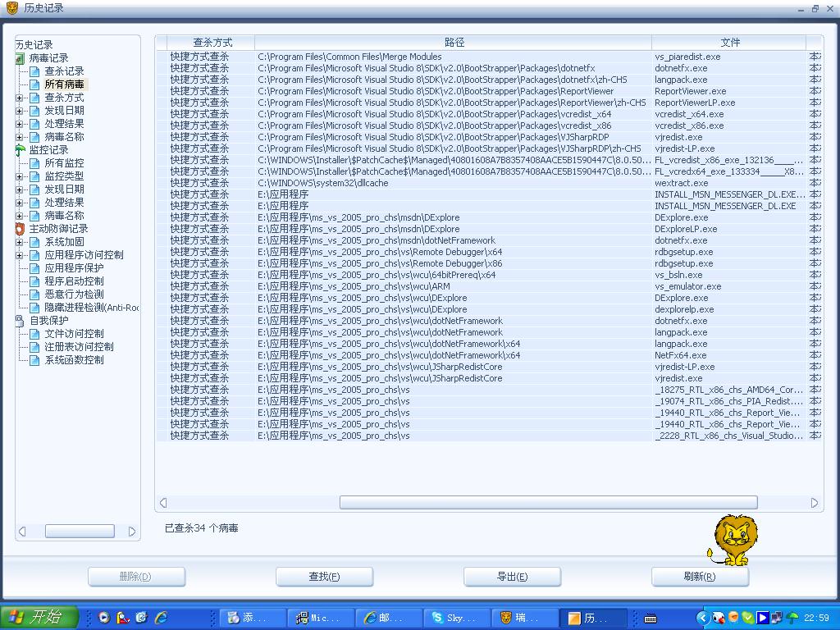840x630 pixels.
Task: Select the row for vs_piaredist.exe
Action: click(x=489, y=57)
